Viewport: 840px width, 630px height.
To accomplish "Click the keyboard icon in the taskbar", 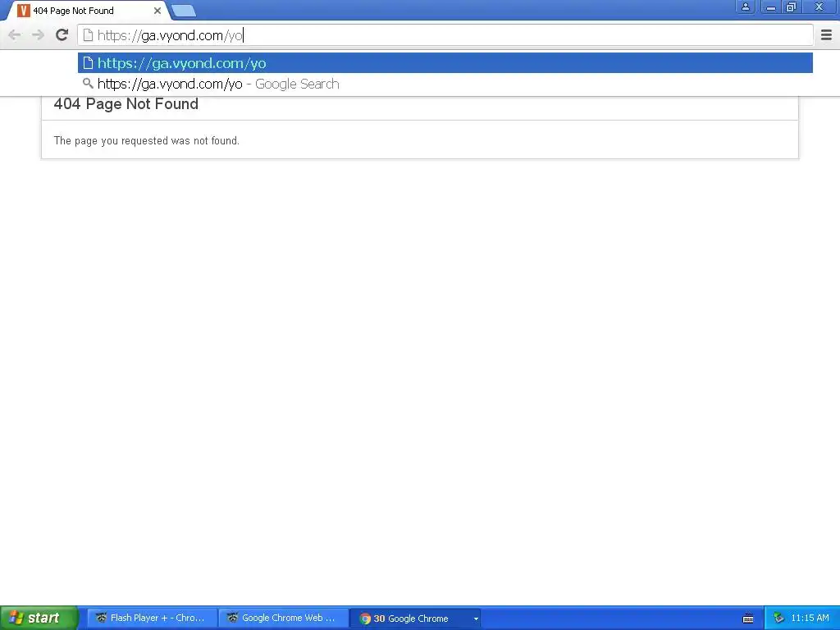I will click(748, 619).
